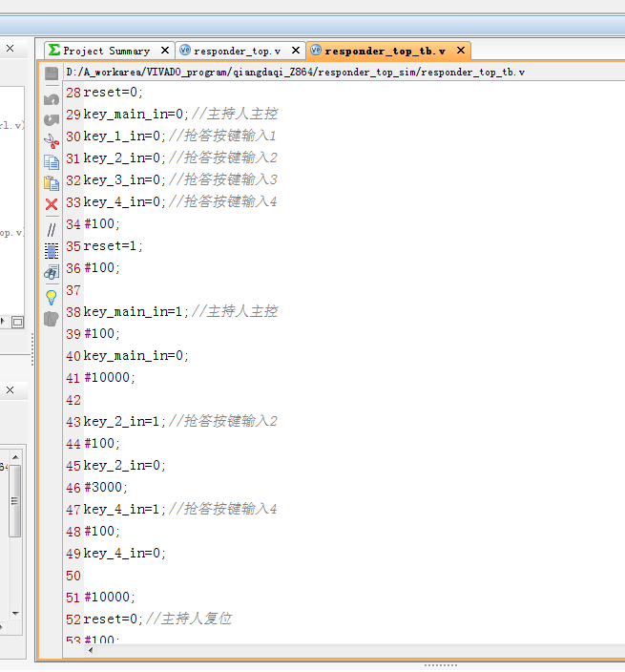This screenshot has width=625, height=672.
Task: Toggle column selection mode icon
Action: tap(52, 251)
